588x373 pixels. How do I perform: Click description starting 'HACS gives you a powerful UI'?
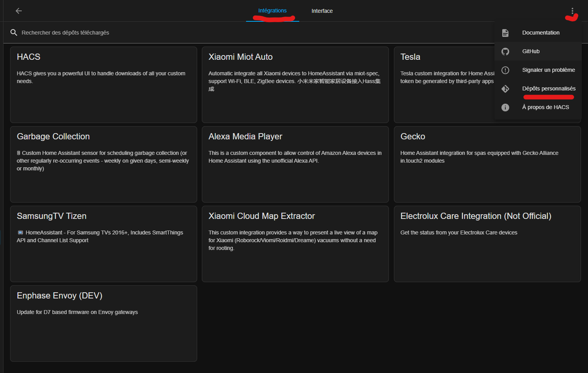[x=101, y=77]
